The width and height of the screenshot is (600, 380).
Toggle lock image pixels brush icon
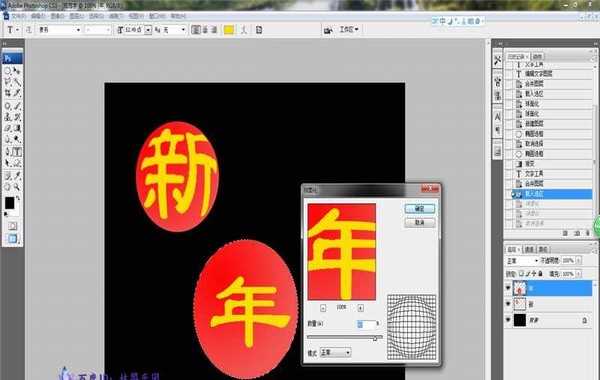click(x=528, y=274)
